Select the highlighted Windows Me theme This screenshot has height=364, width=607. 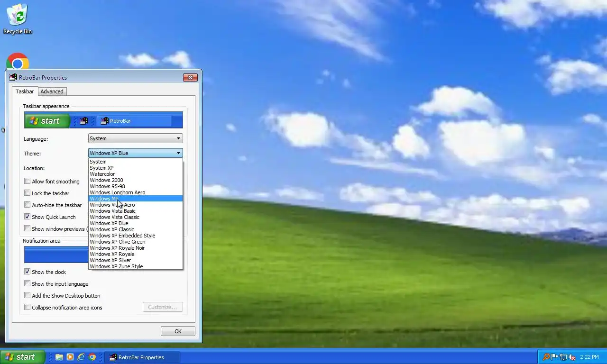point(136,199)
